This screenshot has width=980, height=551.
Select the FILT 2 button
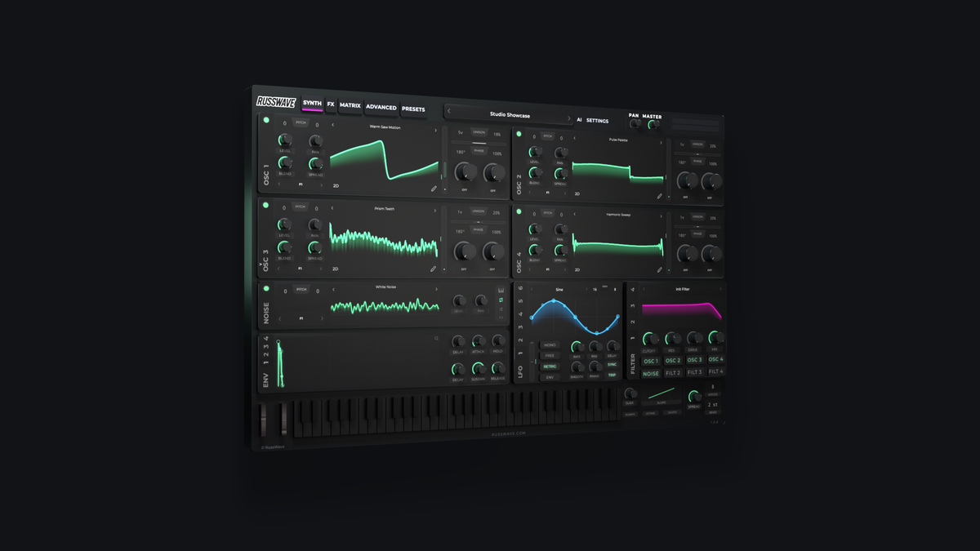(673, 373)
